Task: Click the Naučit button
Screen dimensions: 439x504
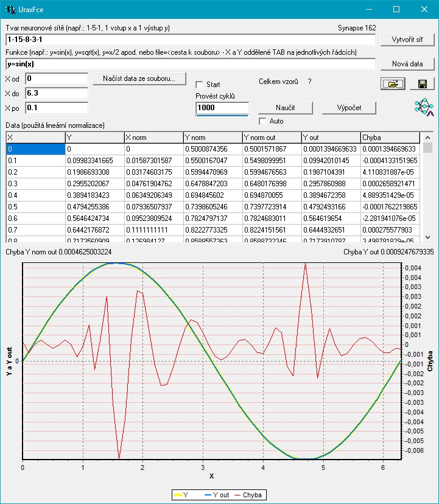Action: 286,108
